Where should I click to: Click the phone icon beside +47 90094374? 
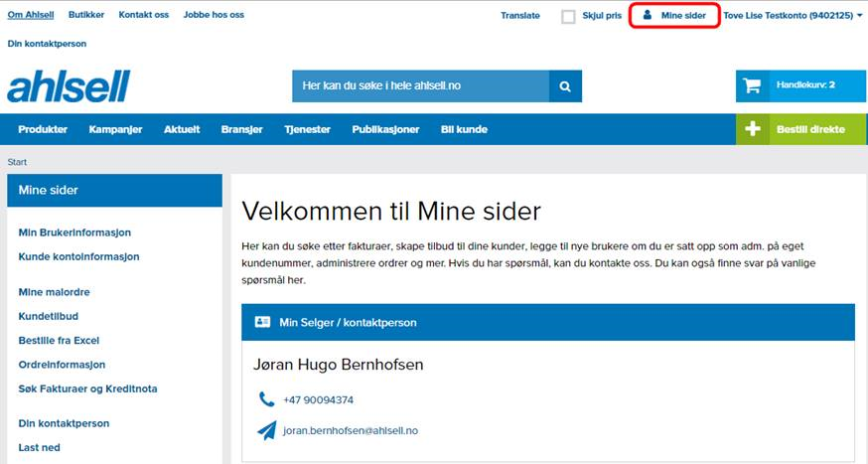[266, 399]
